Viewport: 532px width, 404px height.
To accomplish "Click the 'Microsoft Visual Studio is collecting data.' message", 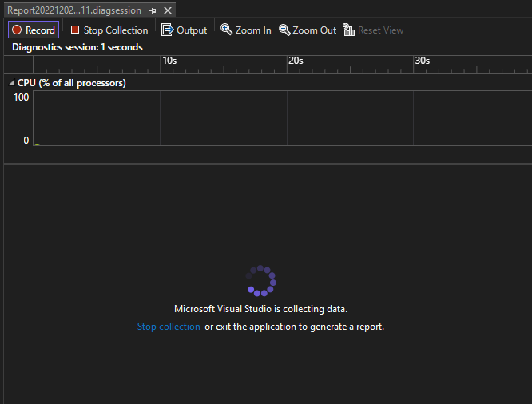I will click(x=260, y=309).
